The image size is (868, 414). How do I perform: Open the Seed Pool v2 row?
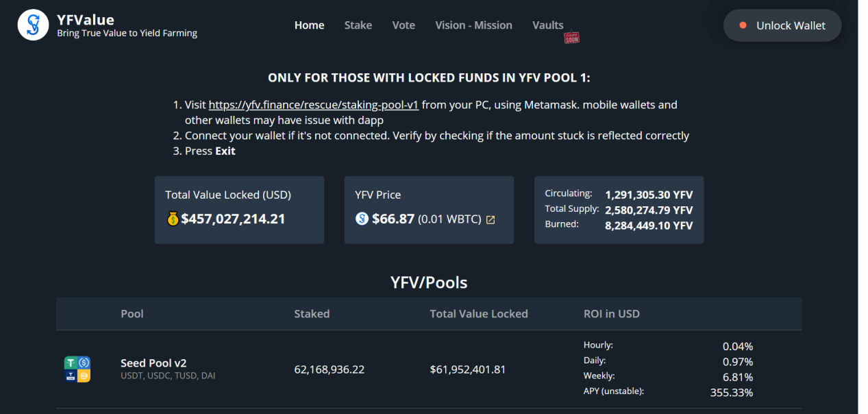(x=429, y=369)
